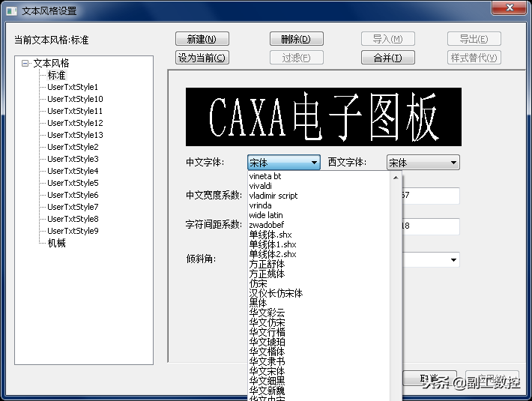Screen dimensions: 532x401
Task: Select UserTxtStyle11 in the tree
Action: [x=75, y=111]
